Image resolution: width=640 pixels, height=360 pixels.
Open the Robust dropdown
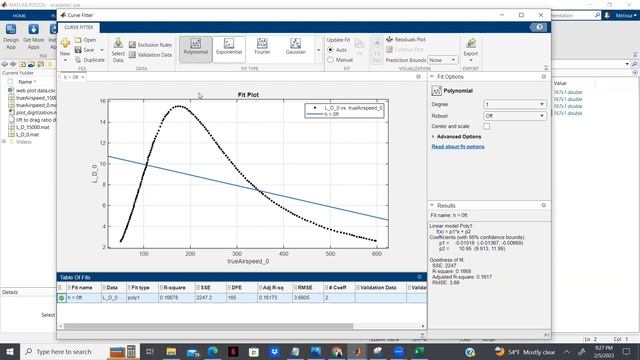515,116
